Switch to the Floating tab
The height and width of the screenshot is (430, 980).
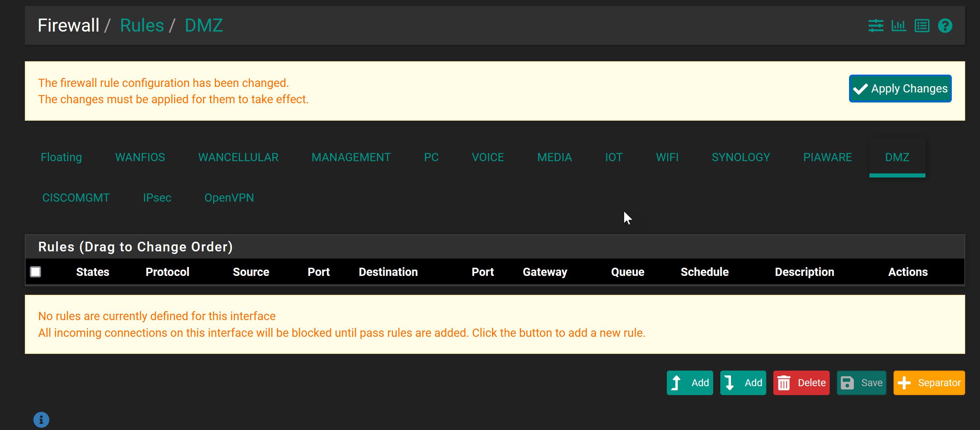tap(61, 157)
